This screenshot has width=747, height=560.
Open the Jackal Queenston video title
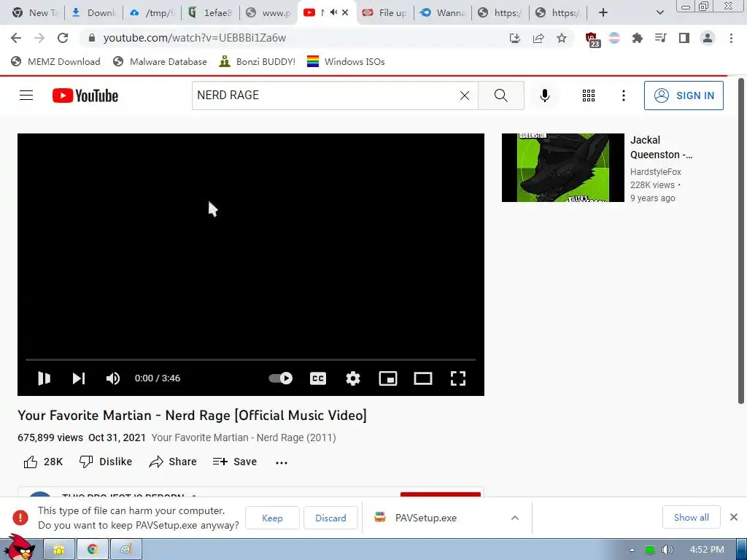[x=661, y=147]
